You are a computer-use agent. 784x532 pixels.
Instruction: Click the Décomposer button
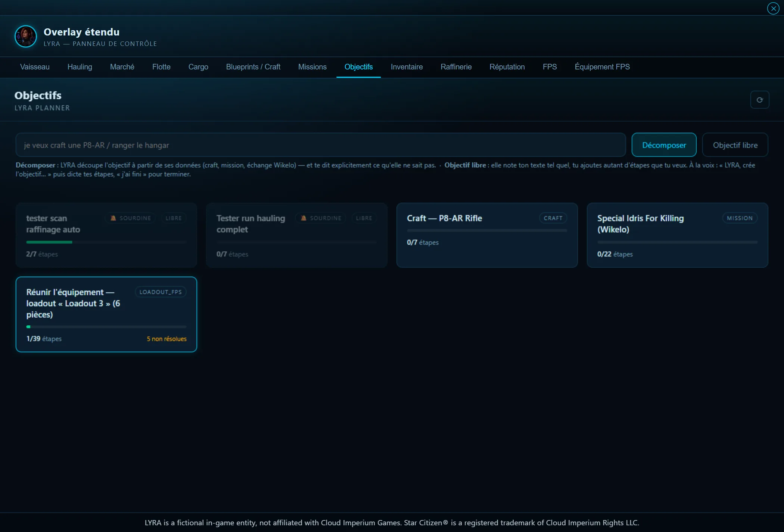click(664, 145)
